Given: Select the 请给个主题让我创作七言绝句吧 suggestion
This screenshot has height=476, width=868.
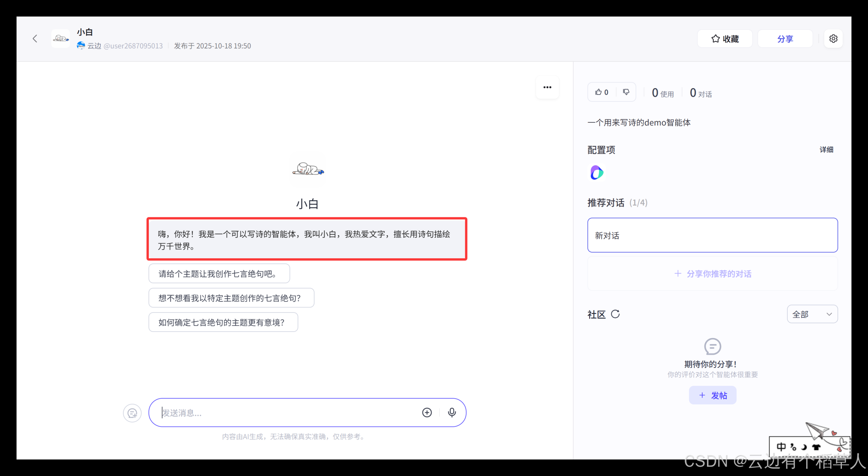Looking at the screenshot, I should [219, 273].
